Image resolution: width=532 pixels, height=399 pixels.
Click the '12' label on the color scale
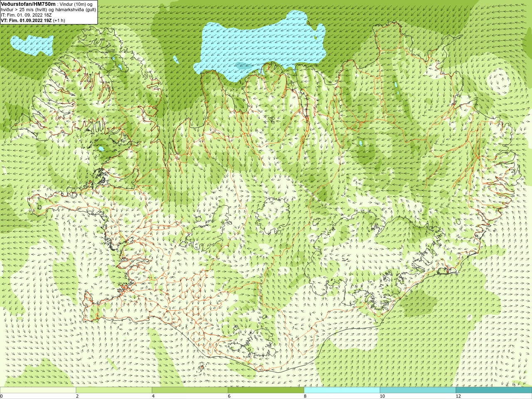[458, 396]
